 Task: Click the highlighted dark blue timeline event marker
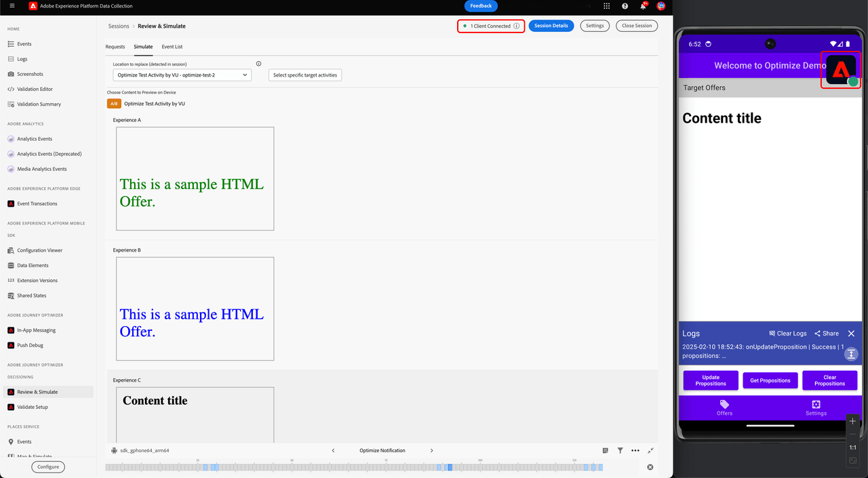pos(449,467)
